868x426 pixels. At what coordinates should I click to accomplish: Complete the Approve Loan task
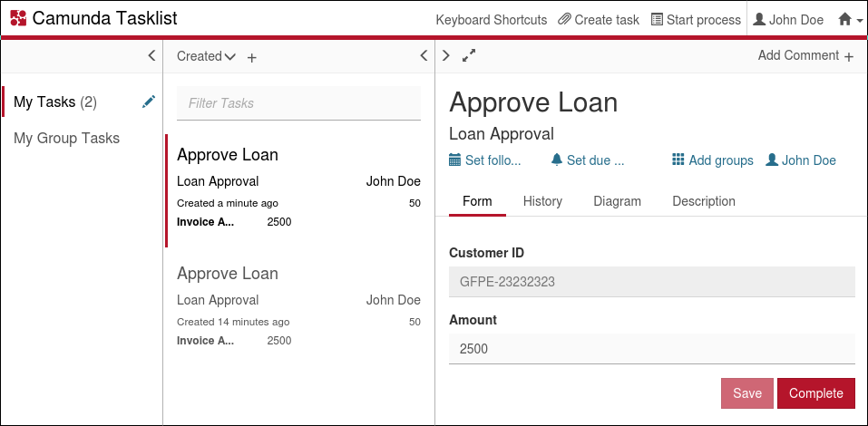coord(816,393)
